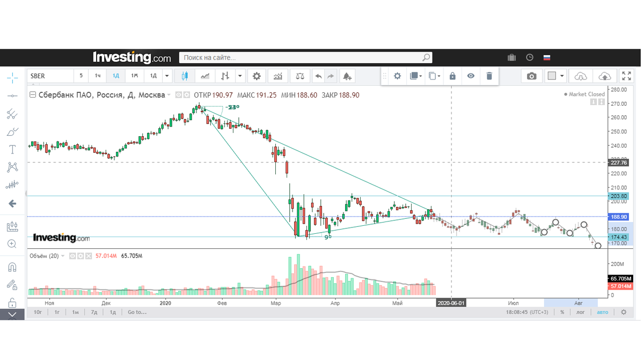Open the Сбербанк ПАО title dropdown arrow
This screenshot has height=362, width=644.
click(x=169, y=95)
